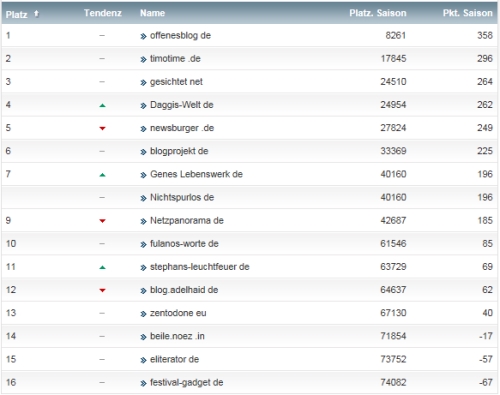Select season rank value 33369
The image size is (500, 395).
[x=393, y=151]
